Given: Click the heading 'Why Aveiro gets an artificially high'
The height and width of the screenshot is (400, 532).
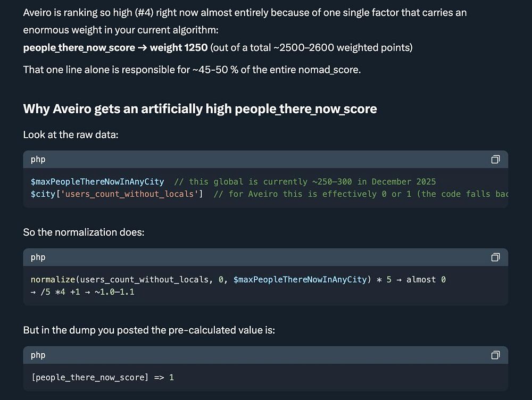Looking at the screenshot, I should coord(199,109).
